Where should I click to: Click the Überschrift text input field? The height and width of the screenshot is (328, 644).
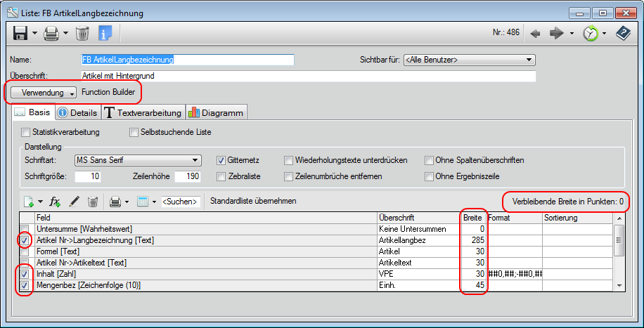[x=308, y=76]
